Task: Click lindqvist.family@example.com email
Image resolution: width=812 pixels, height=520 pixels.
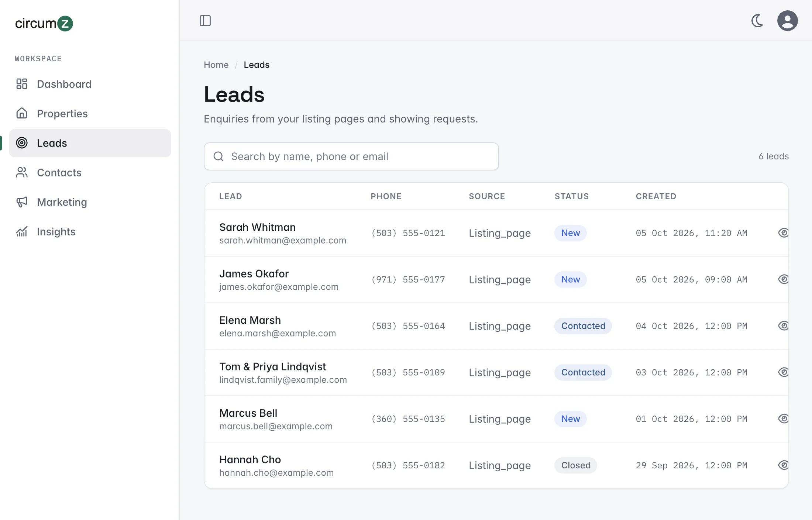Action: coord(283,380)
